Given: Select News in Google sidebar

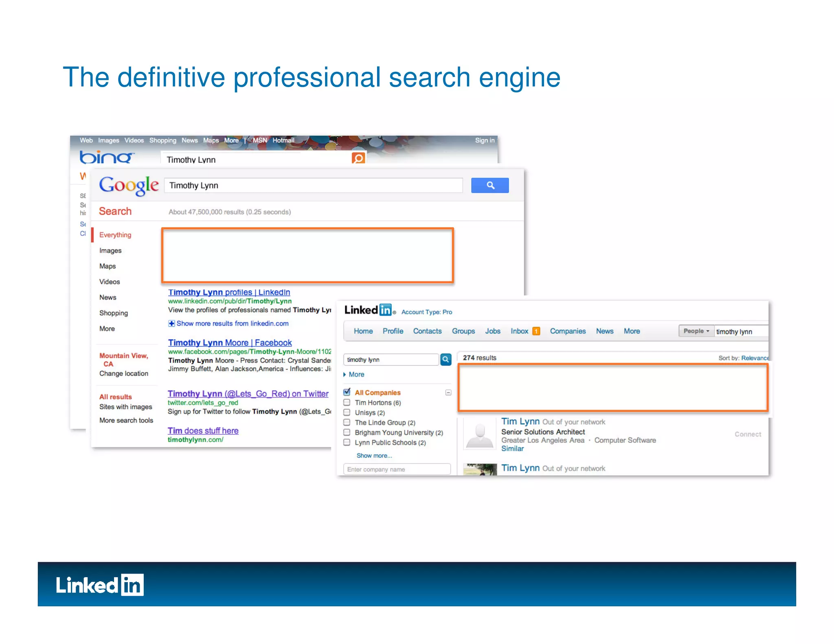Looking at the screenshot, I should pyautogui.click(x=108, y=298).
